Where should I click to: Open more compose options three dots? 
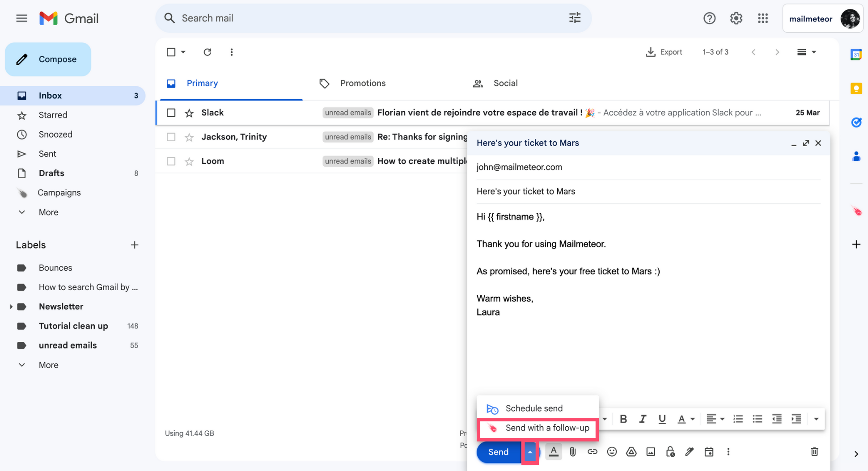point(728,452)
